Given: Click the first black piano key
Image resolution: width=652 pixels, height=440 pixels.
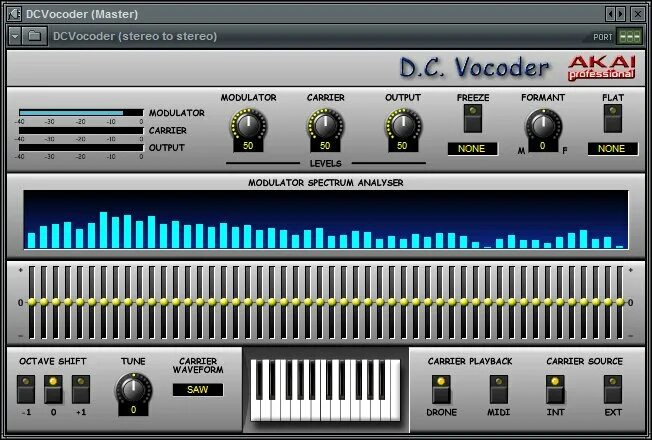Looking at the screenshot, I should point(261,379).
